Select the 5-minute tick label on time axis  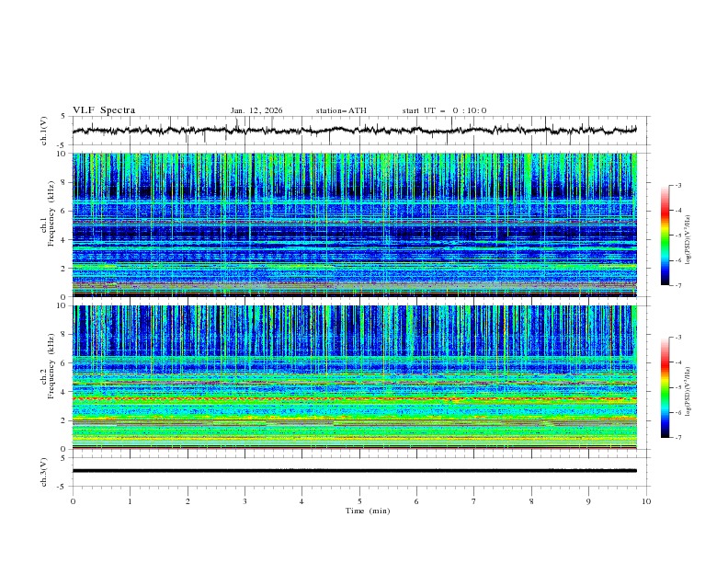tap(359, 501)
